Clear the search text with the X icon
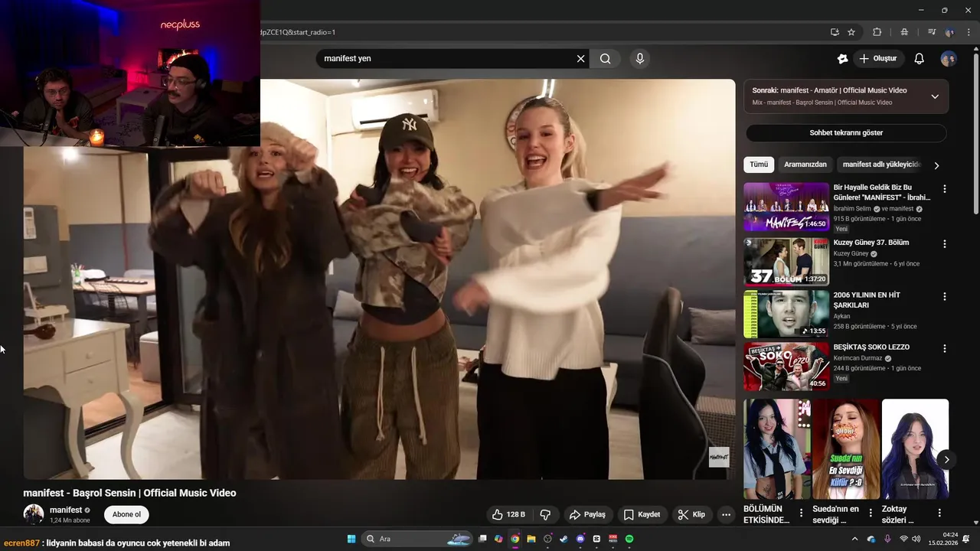The image size is (980, 551). pos(580,59)
